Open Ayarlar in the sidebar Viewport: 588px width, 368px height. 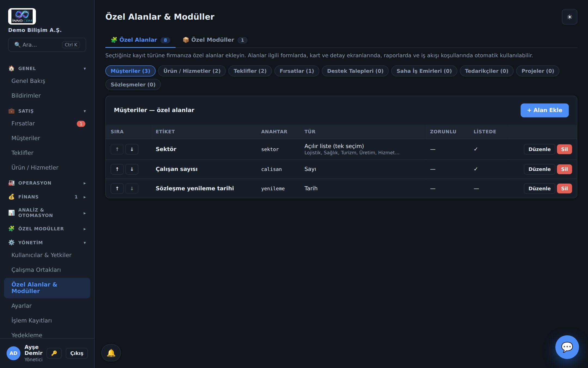tap(47, 306)
